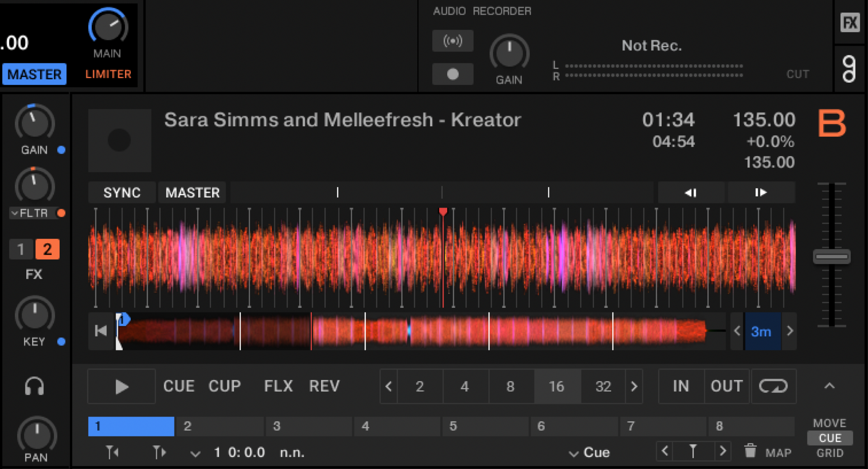Click the tempo bend backward icon above the waveform

coord(690,193)
